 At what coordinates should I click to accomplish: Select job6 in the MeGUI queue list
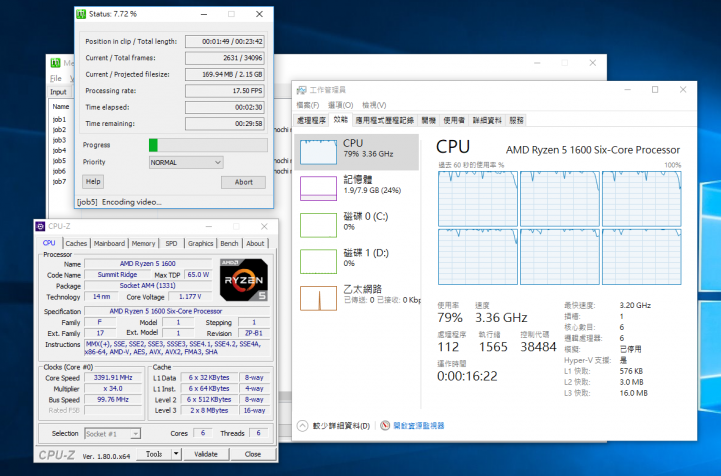59,171
